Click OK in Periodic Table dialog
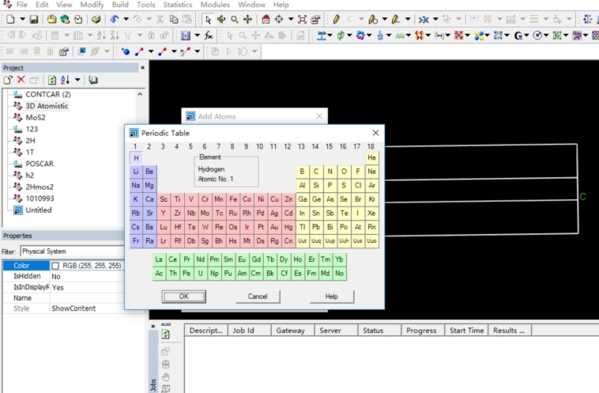 (x=184, y=296)
